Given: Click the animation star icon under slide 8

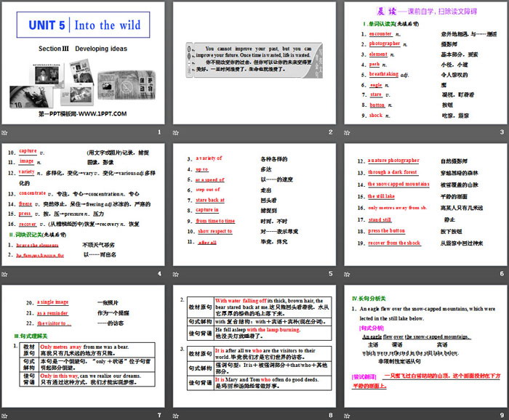Looking at the screenshot, I should pyautogui.click(x=177, y=415).
